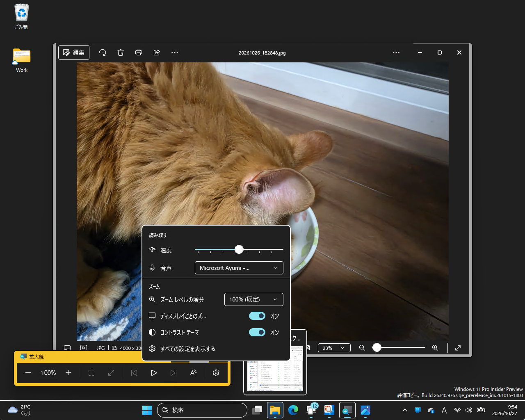Viewport: 525px width, 420px height.
Task: Click the IME A indicator in system tray
Action: pyautogui.click(x=444, y=410)
